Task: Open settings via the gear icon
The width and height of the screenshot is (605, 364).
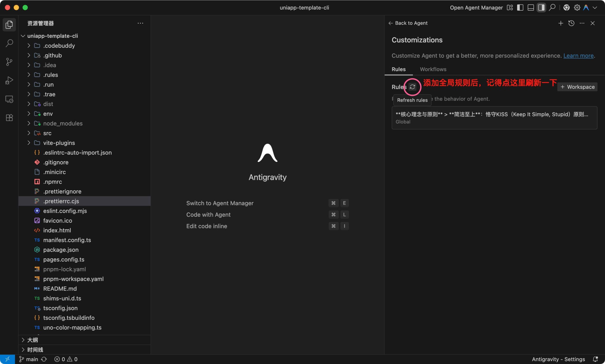Action: coord(576,7)
